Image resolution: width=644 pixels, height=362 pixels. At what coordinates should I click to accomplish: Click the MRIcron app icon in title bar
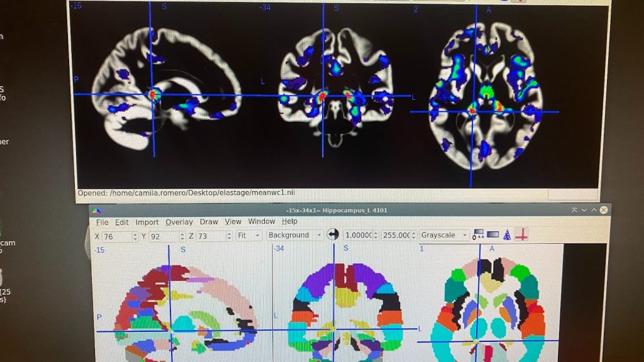pos(96,211)
